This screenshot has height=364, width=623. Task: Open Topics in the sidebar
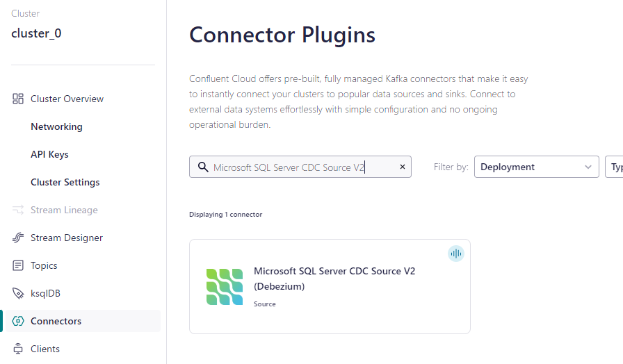coord(44,265)
